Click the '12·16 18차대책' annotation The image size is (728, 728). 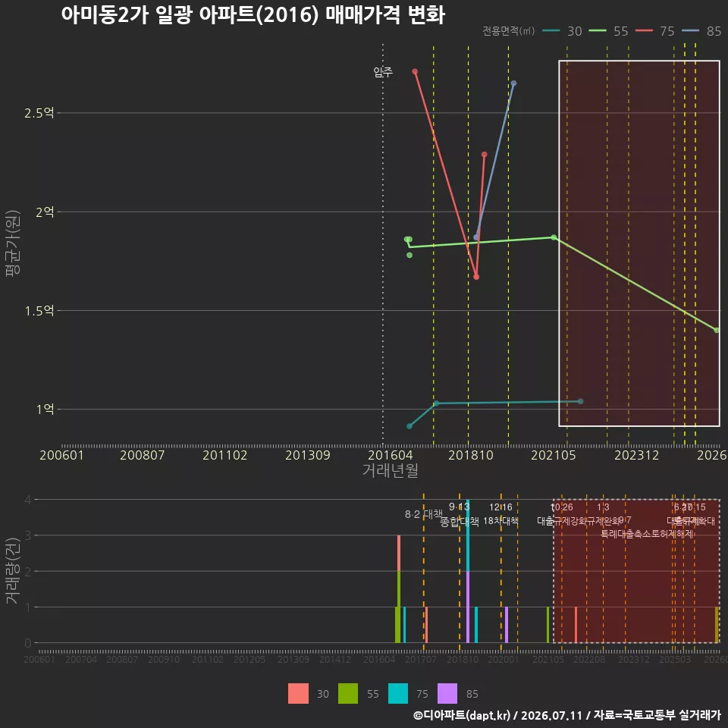point(500,514)
